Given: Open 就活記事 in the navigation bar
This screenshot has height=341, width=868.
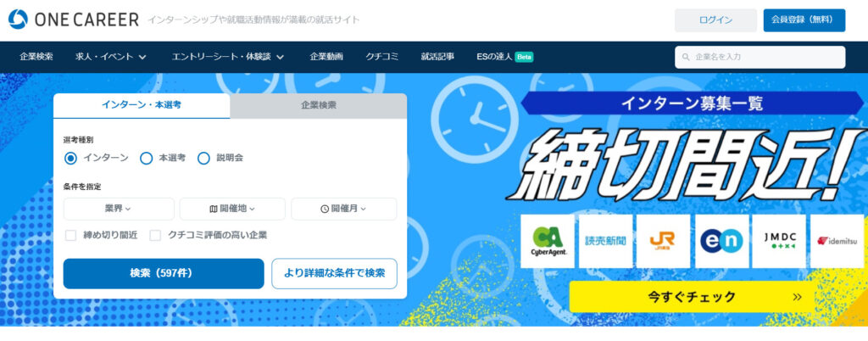Looking at the screenshot, I should pyautogui.click(x=437, y=57).
